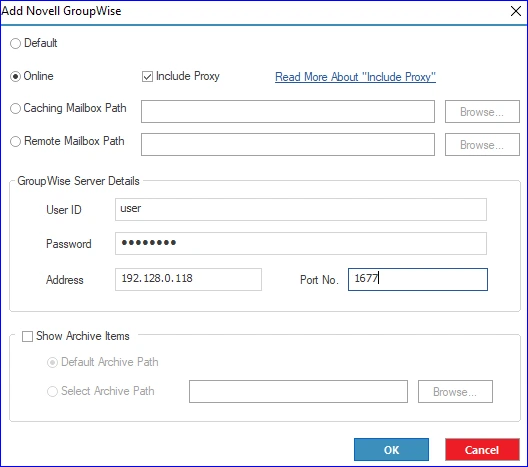Click the "Password" label text

(x=69, y=244)
